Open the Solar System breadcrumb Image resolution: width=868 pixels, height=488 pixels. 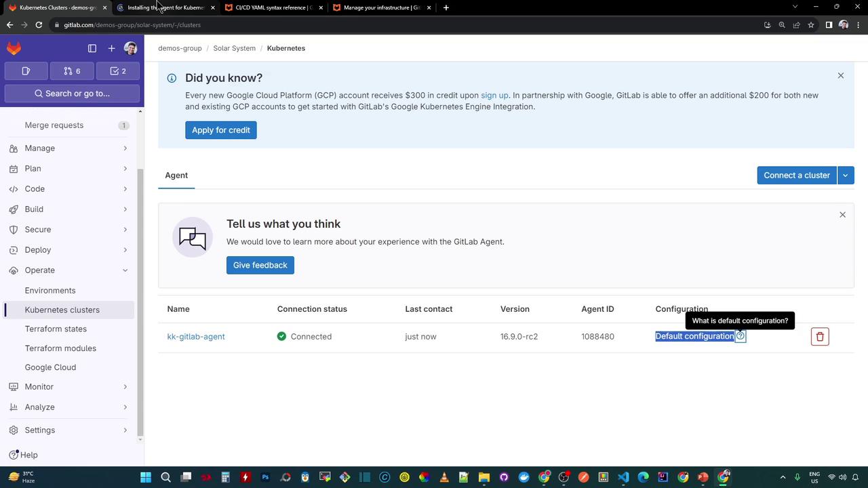[x=234, y=48]
